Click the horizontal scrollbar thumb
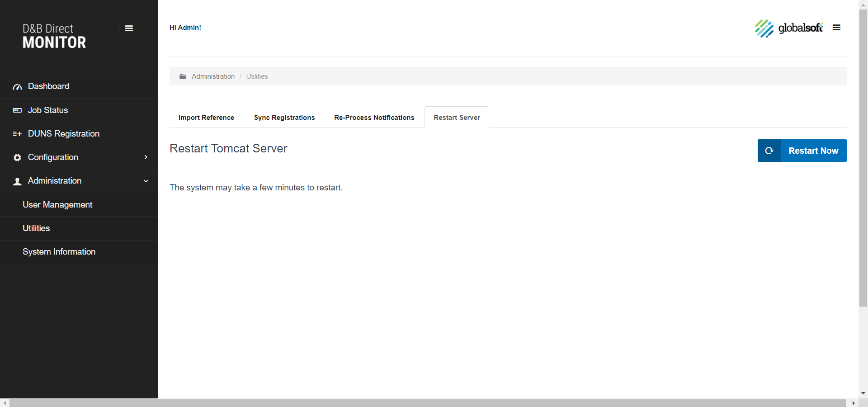Screen dimensions: 868x407 [x=427, y=403]
